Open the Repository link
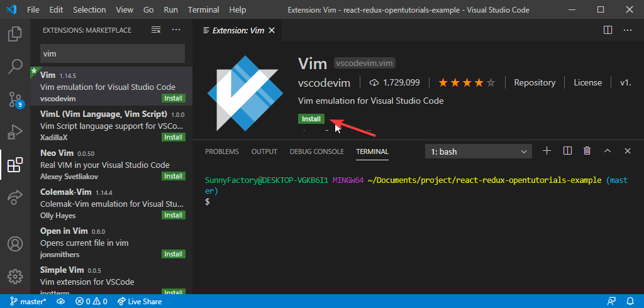This screenshot has height=308, width=644. (x=535, y=82)
